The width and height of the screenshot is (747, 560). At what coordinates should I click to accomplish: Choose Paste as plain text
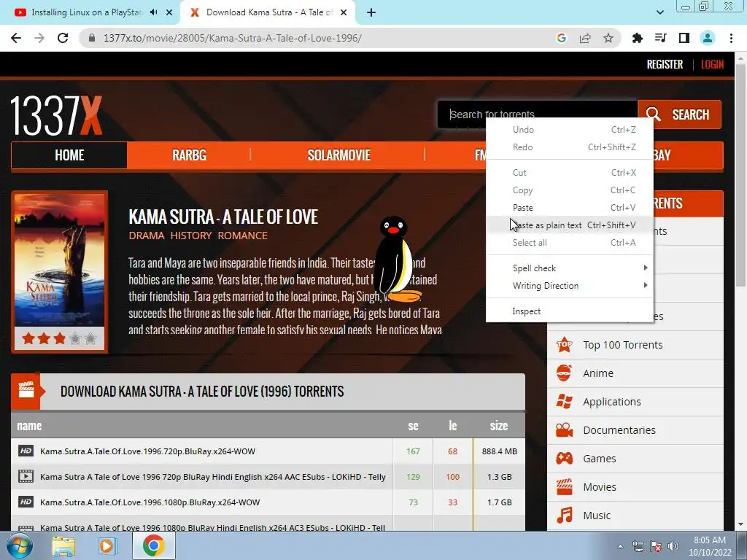[x=569, y=225]
